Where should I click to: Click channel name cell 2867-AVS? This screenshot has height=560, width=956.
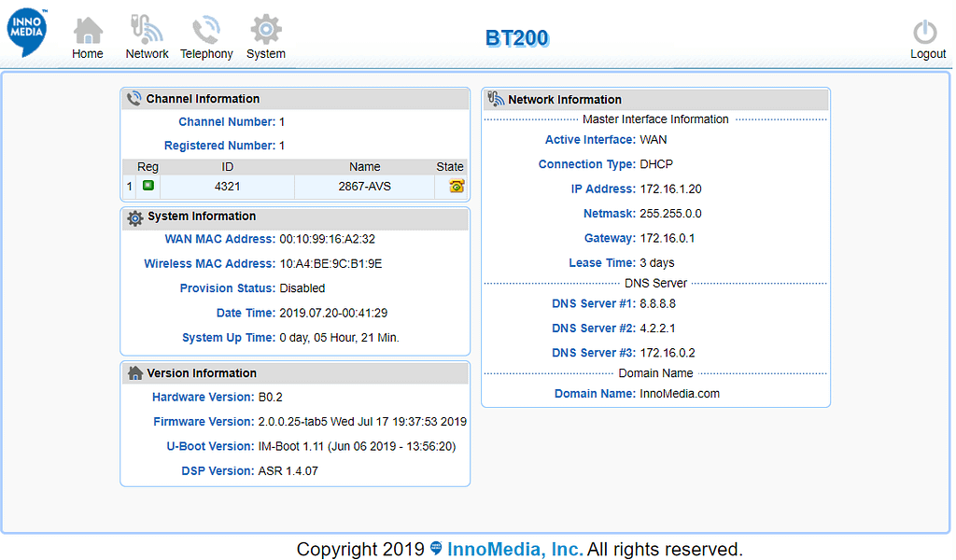364,187
